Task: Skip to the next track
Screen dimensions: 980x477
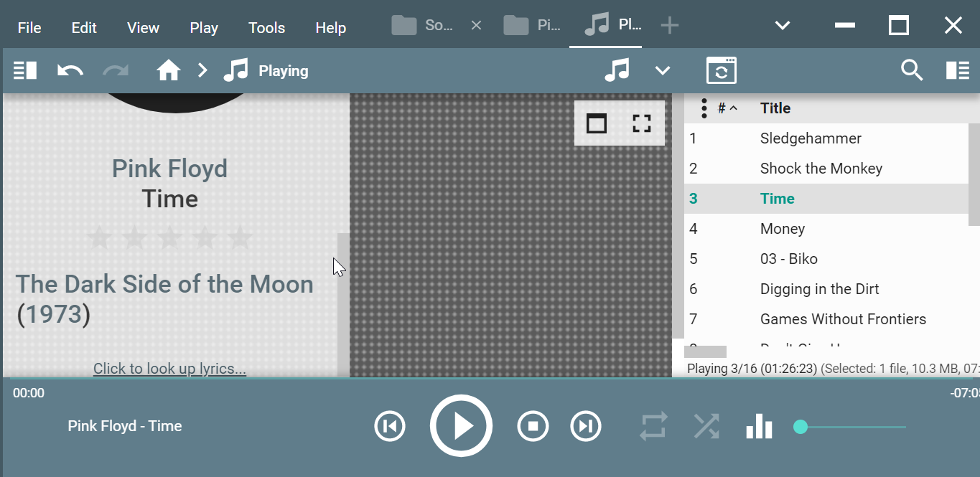Action: click(x=586, y=427)
